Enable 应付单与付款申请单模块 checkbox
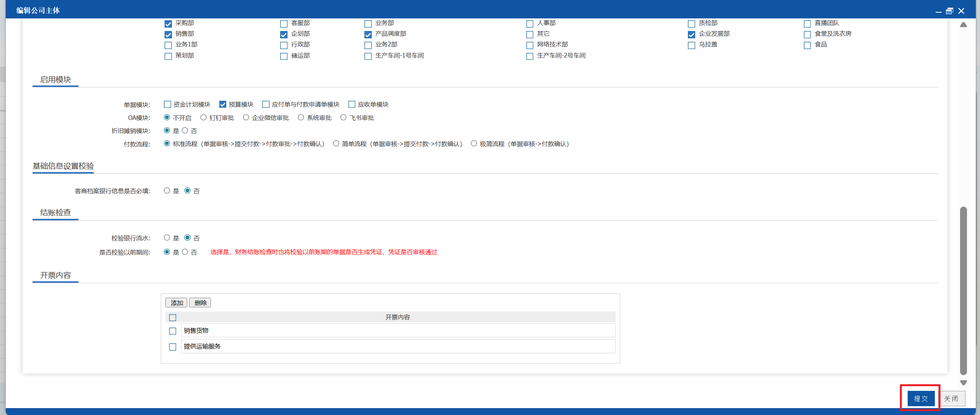This screenshot has width=980, height=415. pyautogui.click(x=266, y=104)
